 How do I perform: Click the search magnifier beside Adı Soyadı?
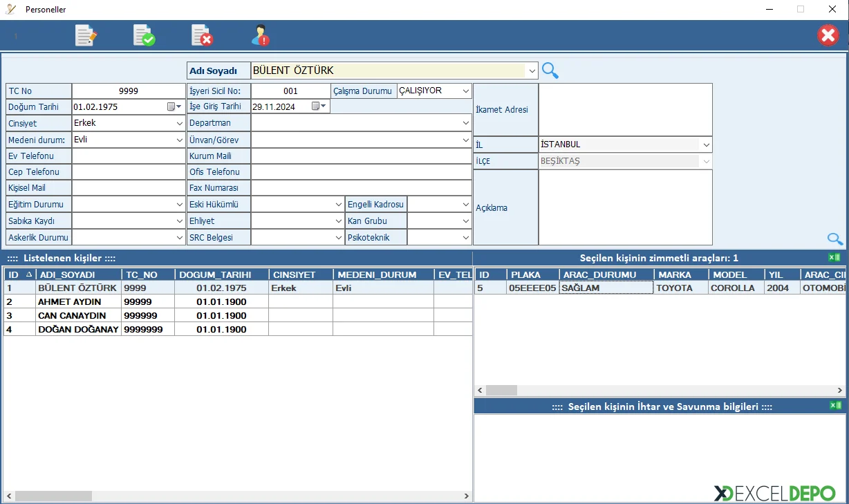550,70
